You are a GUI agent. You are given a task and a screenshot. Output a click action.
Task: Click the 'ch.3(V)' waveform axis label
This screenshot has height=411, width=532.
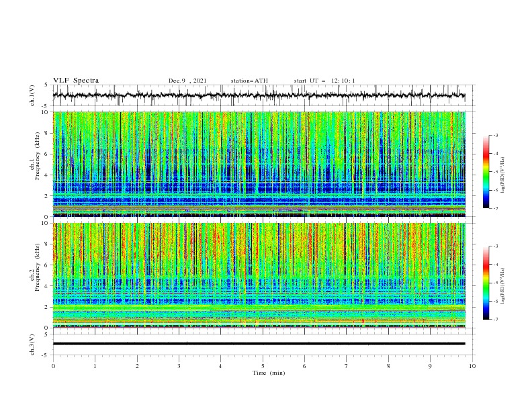(32, 345)
